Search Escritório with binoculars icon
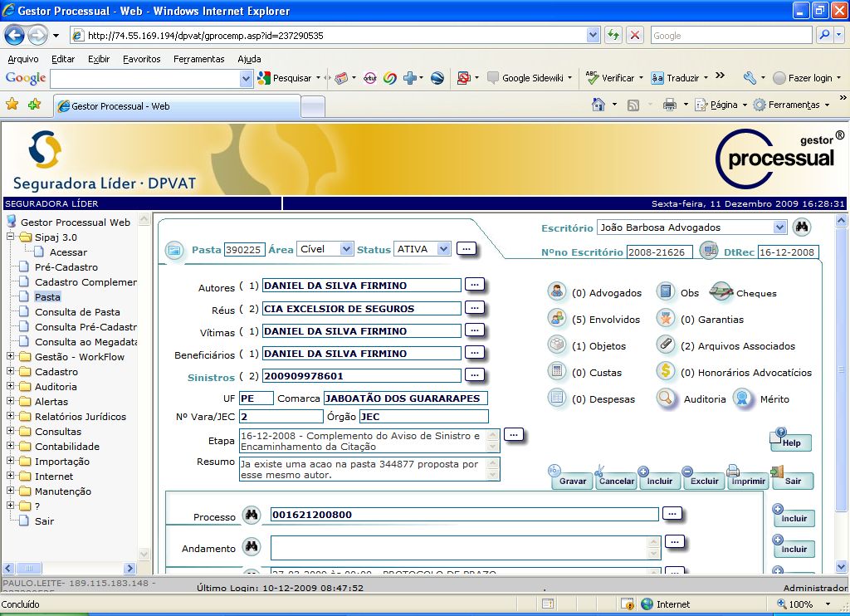This screenshot has height=616, width=850. [802, 227]
